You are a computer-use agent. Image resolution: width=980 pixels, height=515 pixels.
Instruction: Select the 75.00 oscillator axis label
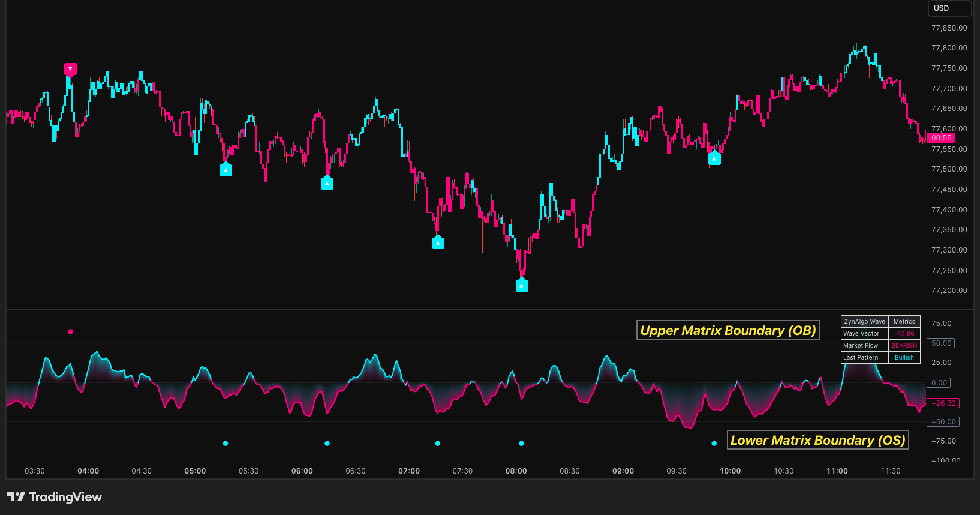pyautogui.click(x=941, y=324)
